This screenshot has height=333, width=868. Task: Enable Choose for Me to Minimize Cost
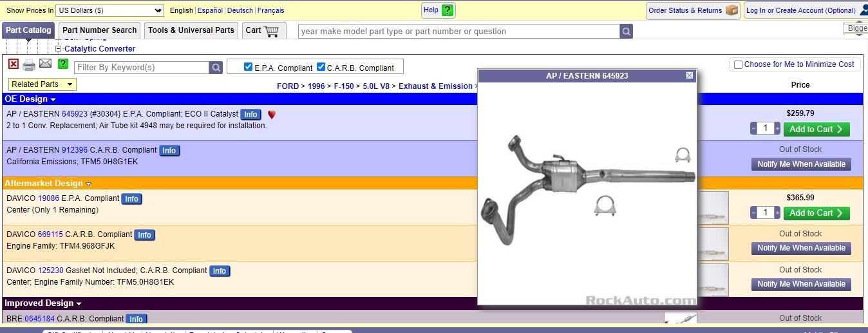[738, 64]
